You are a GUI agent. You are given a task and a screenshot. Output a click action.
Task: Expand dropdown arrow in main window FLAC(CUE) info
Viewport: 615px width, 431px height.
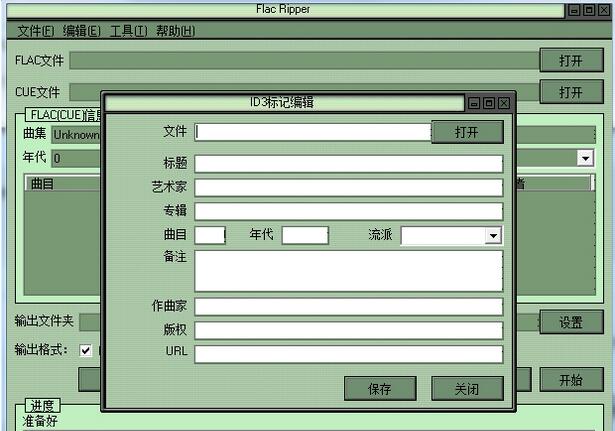pos(585,158)
